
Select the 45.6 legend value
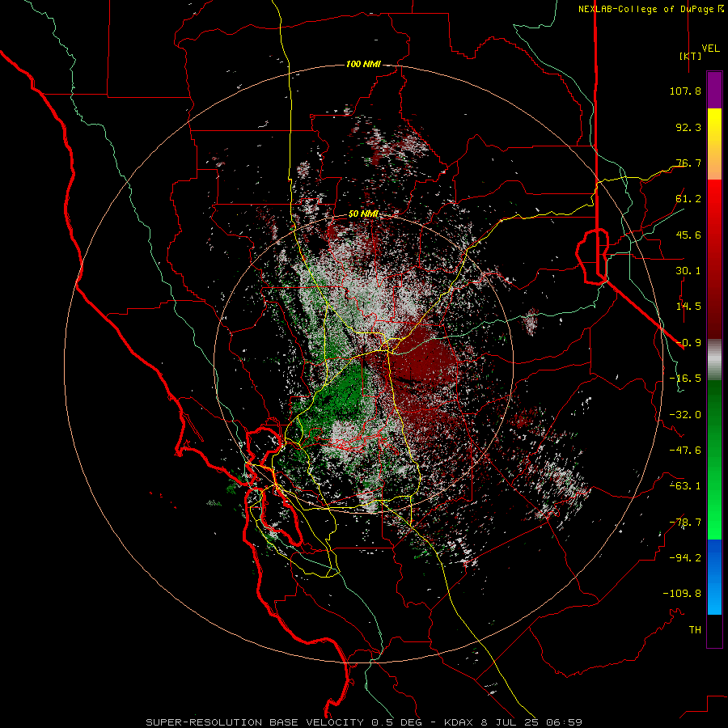click(688, 235)
